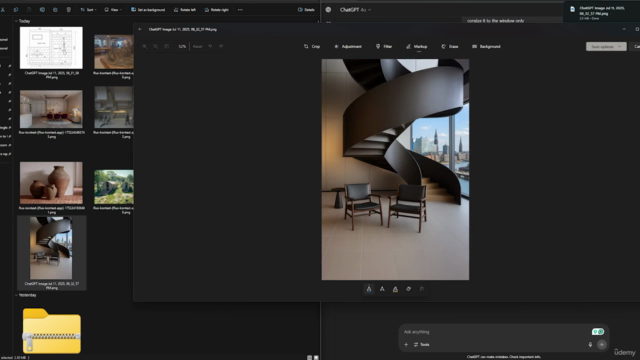Image resolution: width=640 pixels, height=360 pixels.
Task: Click the Copy icon in File Explorer toolbar
Action: tap(16, 9)
